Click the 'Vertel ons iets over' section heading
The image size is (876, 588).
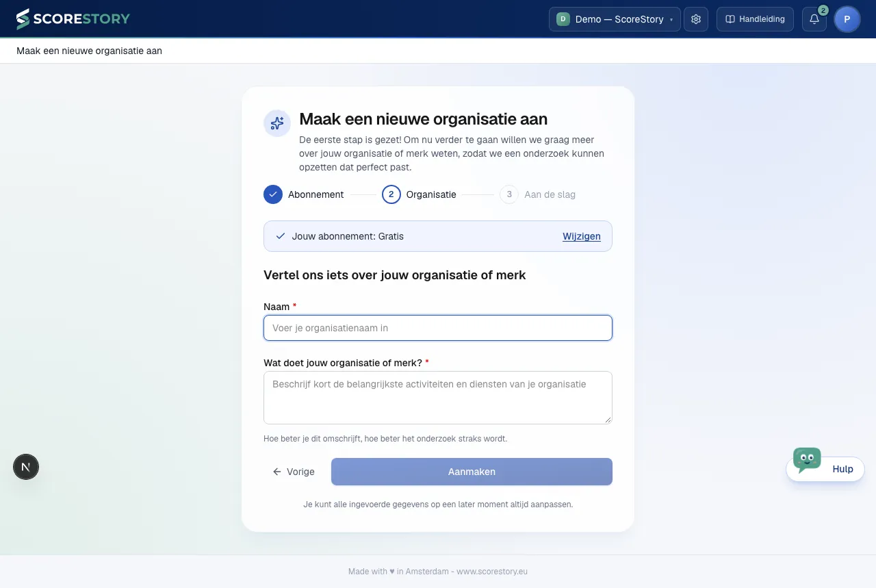[395, 275]
